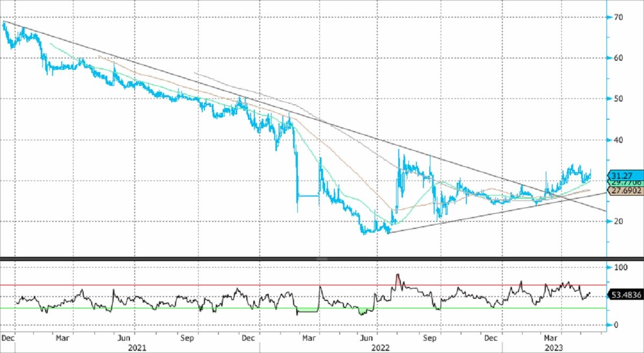Select the 2021 year label on the time axis
This screenshot has width=644, height=353.
pyautogui.click(x=136, y=348)
